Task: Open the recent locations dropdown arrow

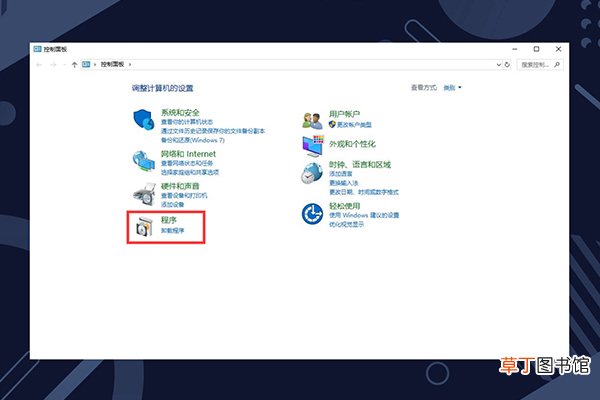Action: coord(64,65)
